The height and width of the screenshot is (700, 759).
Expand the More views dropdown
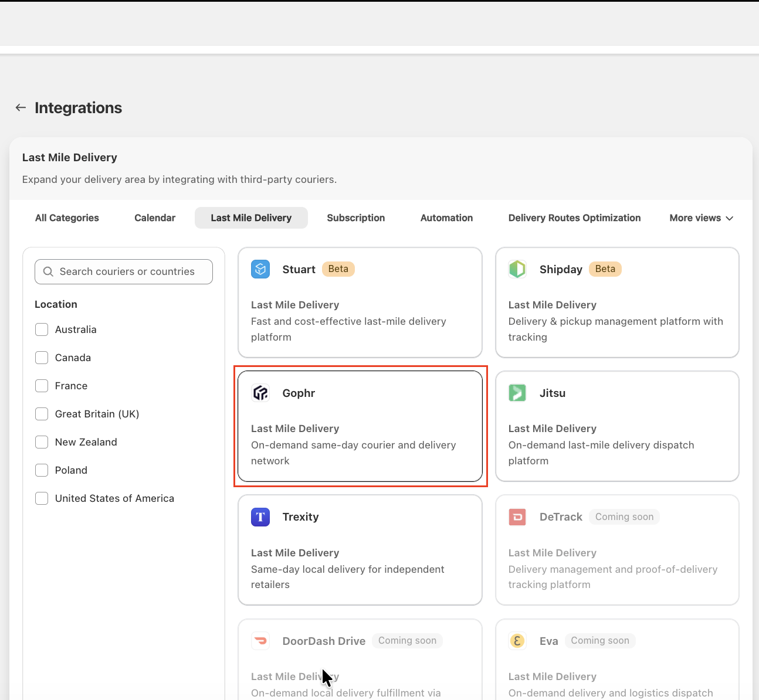coord(702,218)
